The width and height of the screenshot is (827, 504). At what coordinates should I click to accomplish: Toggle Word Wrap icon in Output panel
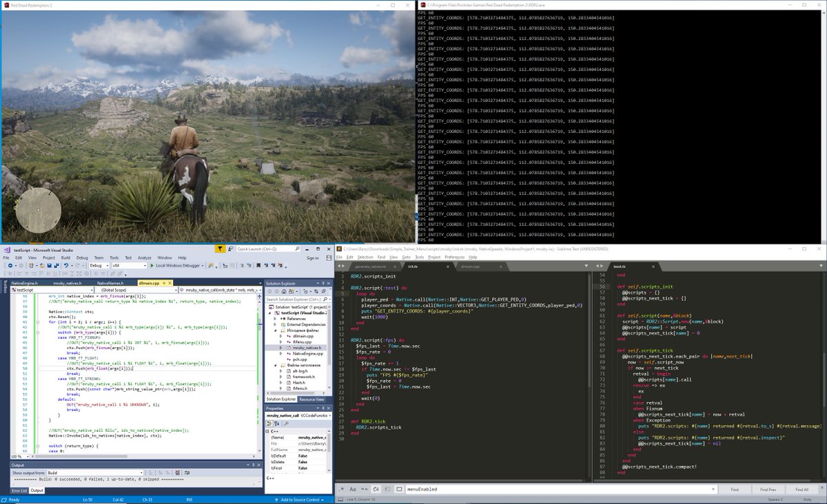coord(187,473)
